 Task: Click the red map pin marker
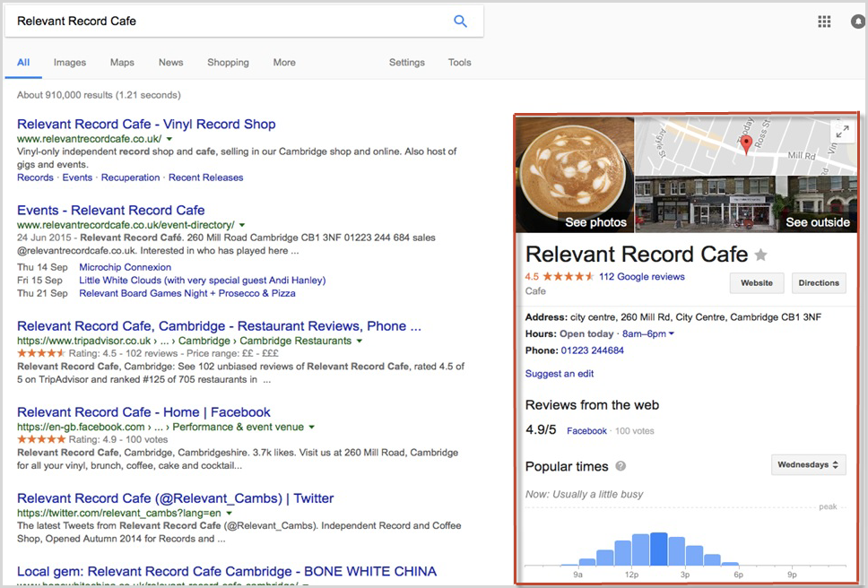point(745,145)
